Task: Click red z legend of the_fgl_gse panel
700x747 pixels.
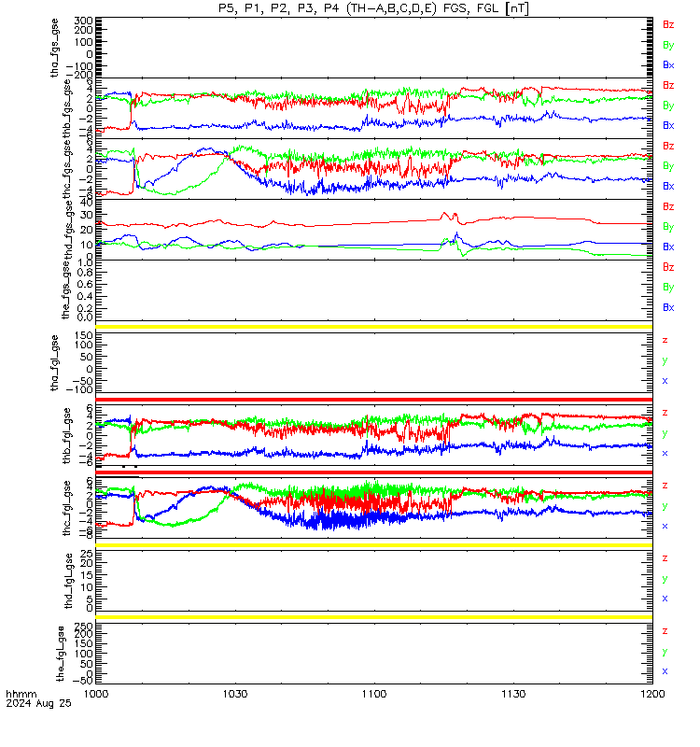Action: 665,631
